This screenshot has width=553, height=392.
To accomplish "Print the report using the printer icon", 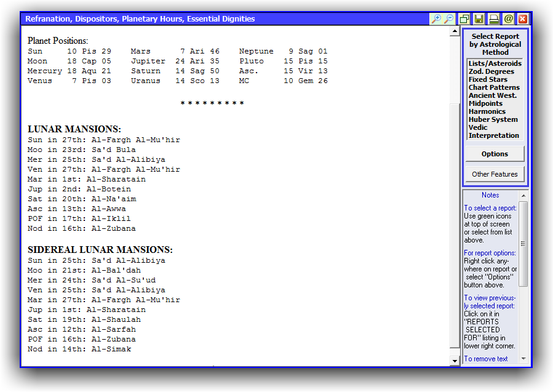I will pyautogui.click(x=494, y=19).
